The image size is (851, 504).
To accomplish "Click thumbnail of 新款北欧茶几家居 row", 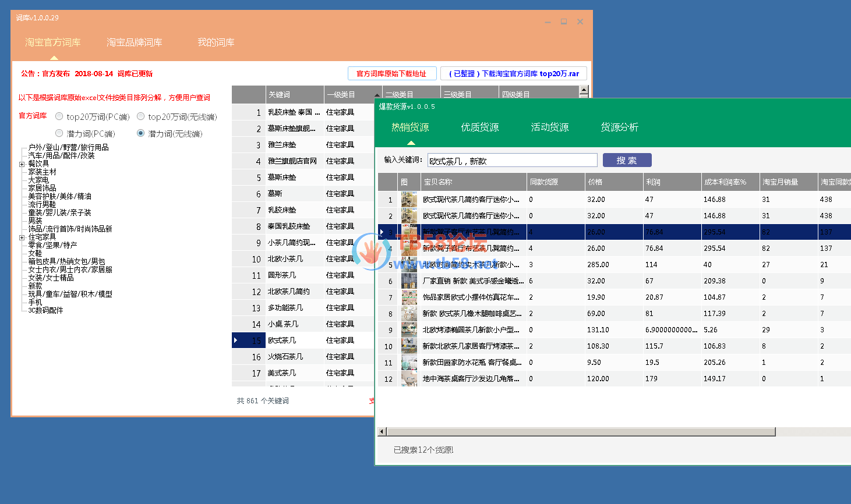I will click(x=409, y=346).
